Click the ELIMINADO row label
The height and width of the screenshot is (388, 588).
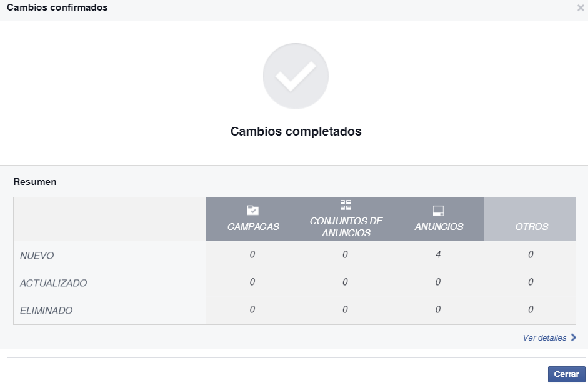(x=46, y=311)
